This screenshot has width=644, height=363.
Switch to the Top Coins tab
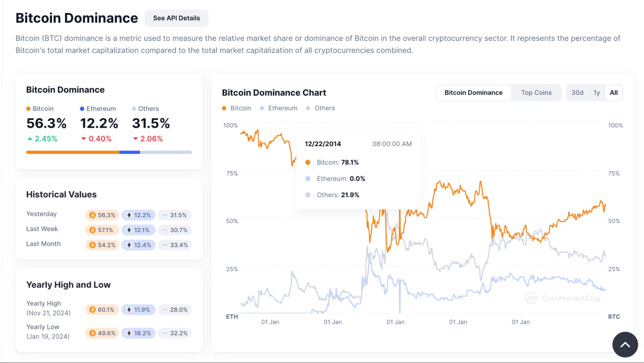pos(536,93)
